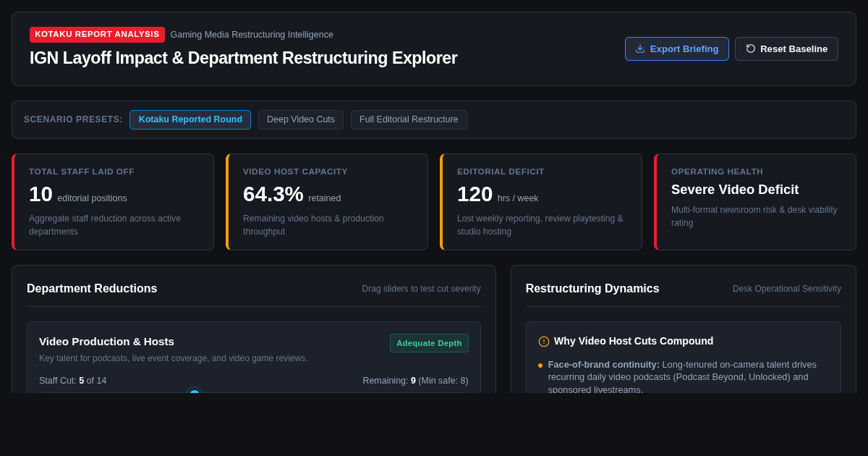Click the Key talent for podcasts description

174,358
